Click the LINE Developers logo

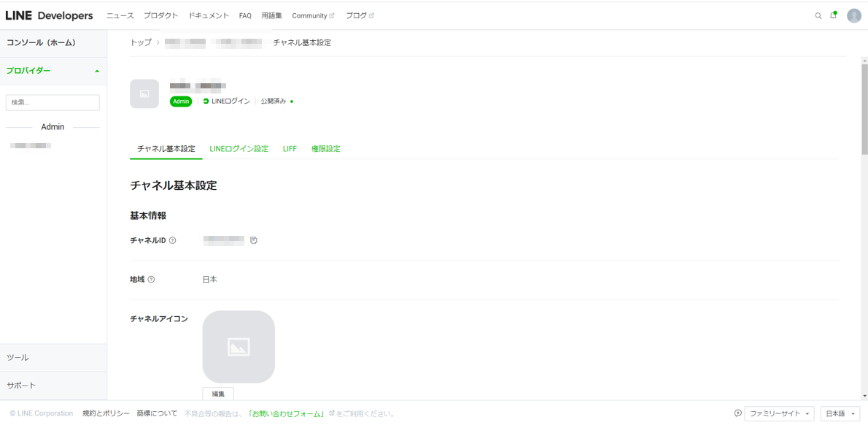click(x=50, y=15)
